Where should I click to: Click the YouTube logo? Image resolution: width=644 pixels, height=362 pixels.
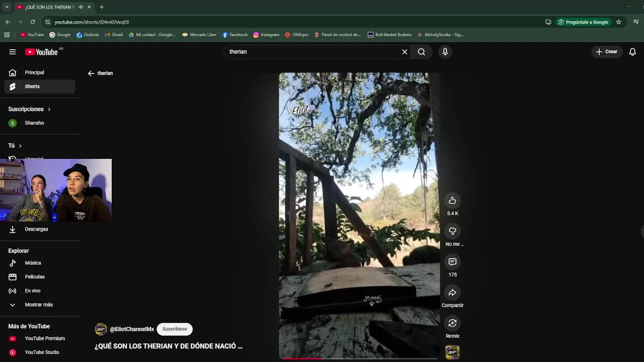(x=42, y=52)
